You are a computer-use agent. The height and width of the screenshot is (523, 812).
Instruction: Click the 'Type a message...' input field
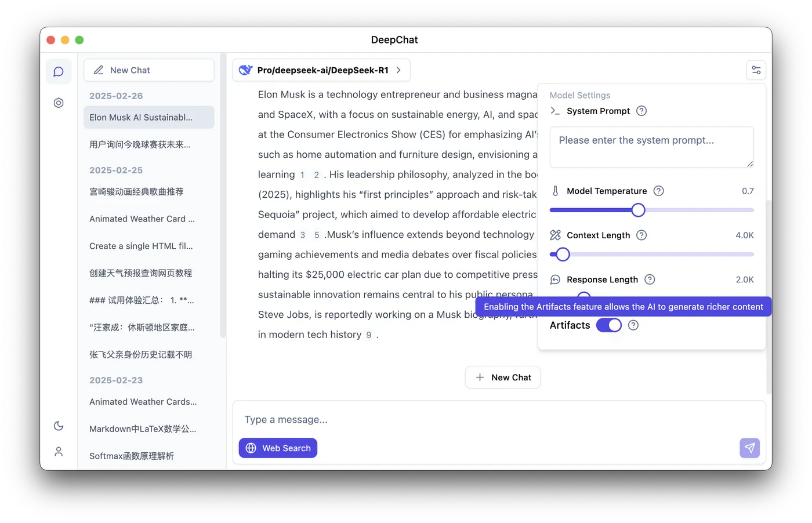[499, 420]
